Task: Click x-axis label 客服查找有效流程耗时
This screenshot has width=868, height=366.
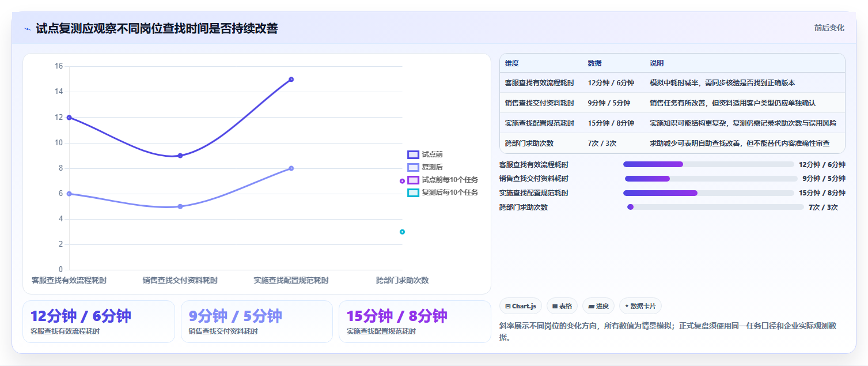Action: 69,280
